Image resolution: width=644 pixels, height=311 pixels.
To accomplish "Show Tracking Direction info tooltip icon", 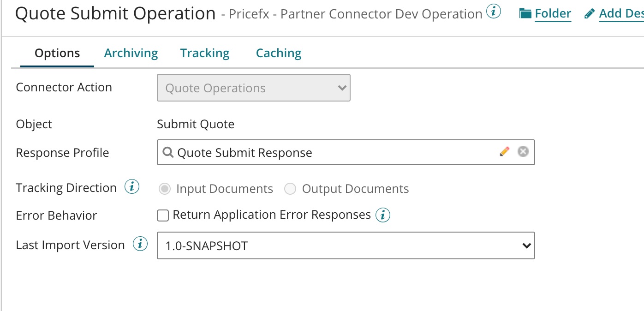I will 132,187.
